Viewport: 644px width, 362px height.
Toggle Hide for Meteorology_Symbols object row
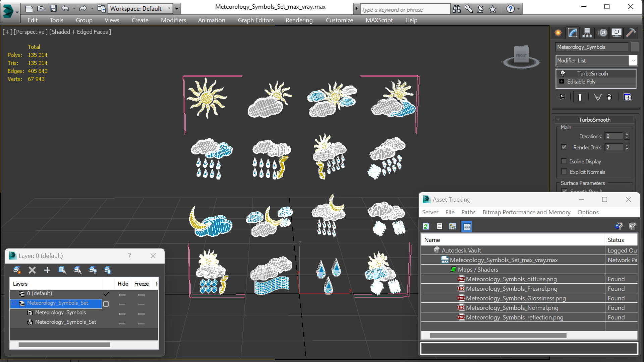coord(122,314)
